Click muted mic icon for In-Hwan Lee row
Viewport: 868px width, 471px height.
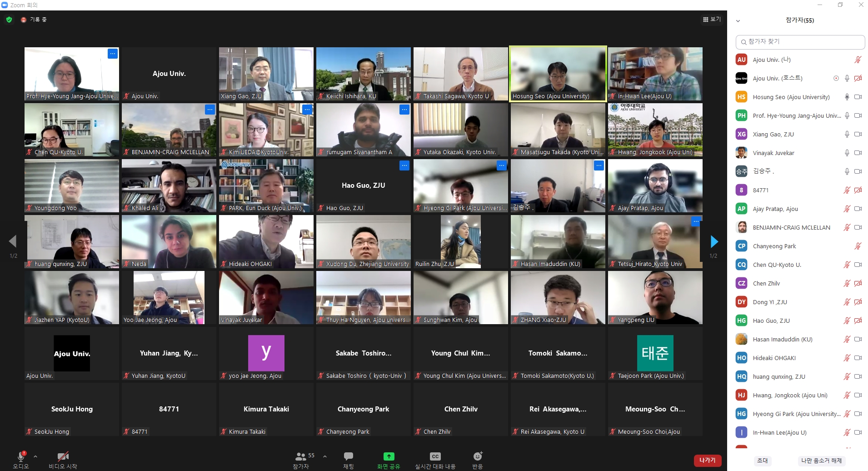click(x=847, y=432)
